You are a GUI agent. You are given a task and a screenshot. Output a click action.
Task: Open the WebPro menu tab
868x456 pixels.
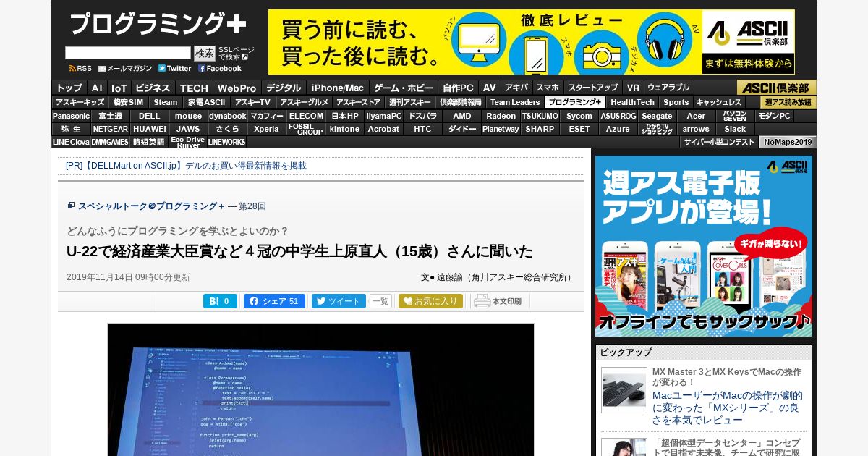coord(237,88)
